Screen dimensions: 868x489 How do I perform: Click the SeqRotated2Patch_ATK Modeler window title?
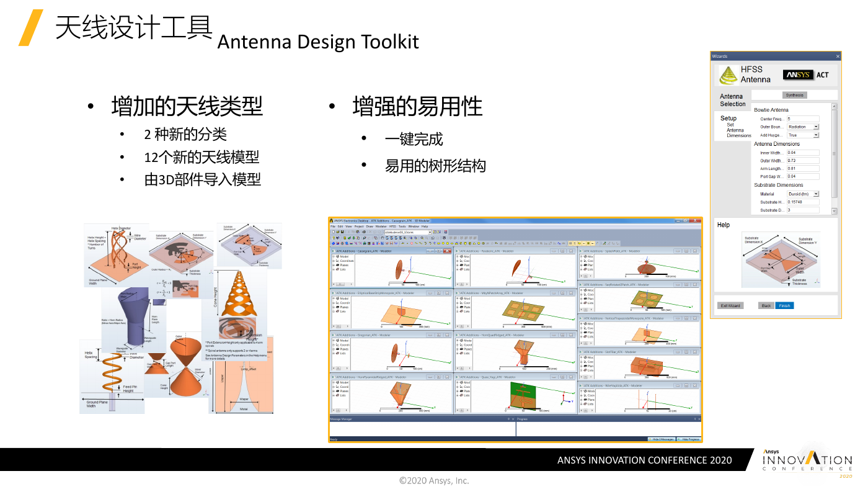[618, 285]
